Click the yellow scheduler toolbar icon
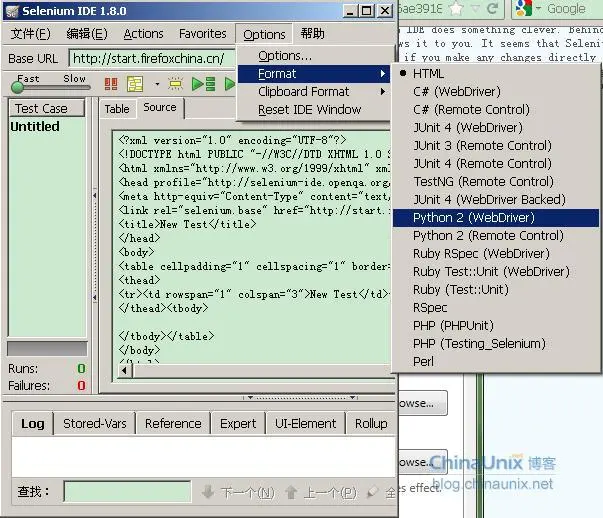Image resolution: width=603 pixels, height=518 pixels. coord(135,84)
